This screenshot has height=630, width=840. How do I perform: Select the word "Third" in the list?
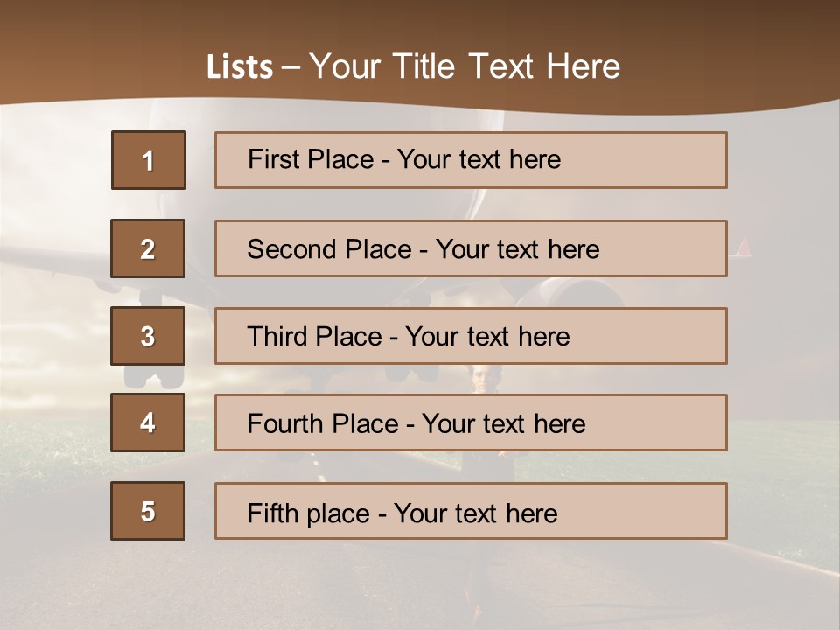point(276,337)
